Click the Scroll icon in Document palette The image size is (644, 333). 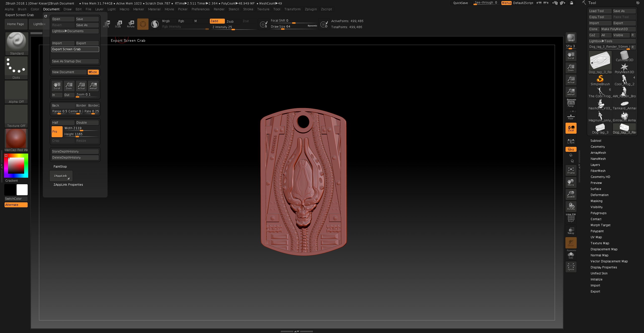point(57,86)
